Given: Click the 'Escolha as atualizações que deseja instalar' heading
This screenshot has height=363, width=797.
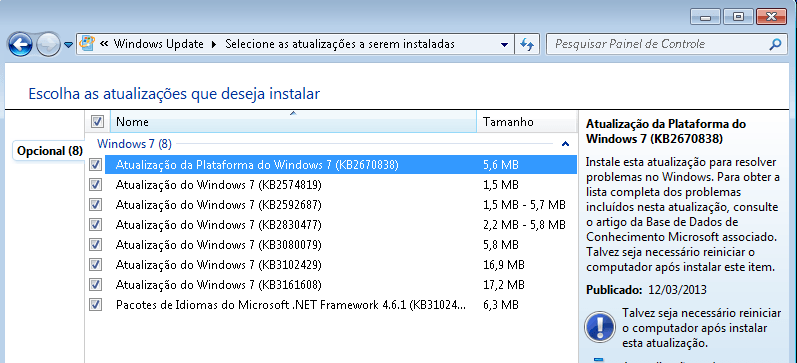Looking at the screenshot, I should pos(174,94).
